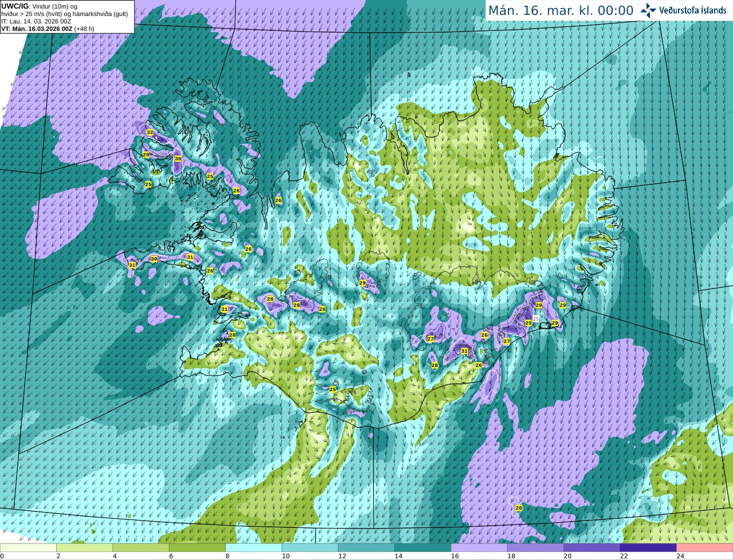Viewport: 733px width, 560px height.
Task: Click the 'VT: Mán. 16.03.2026 00Z (+48 h)' line
Action: tap(48, 29)
